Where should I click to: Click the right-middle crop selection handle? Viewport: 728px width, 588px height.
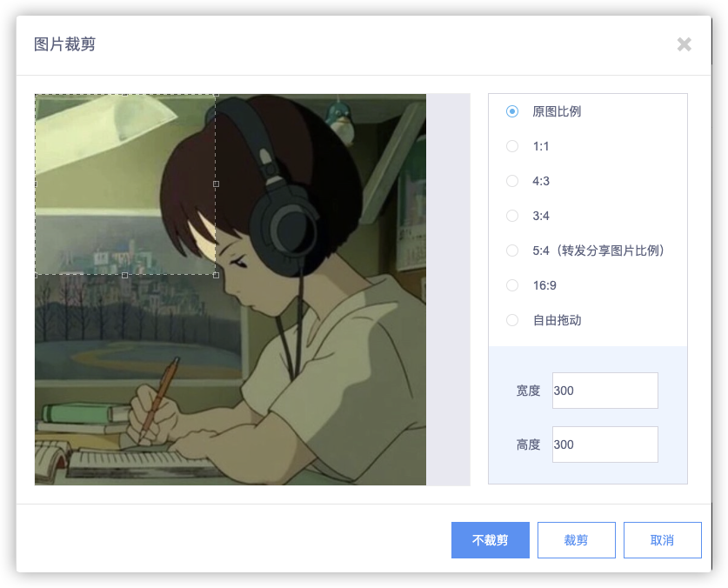click(x=216, y=184)
